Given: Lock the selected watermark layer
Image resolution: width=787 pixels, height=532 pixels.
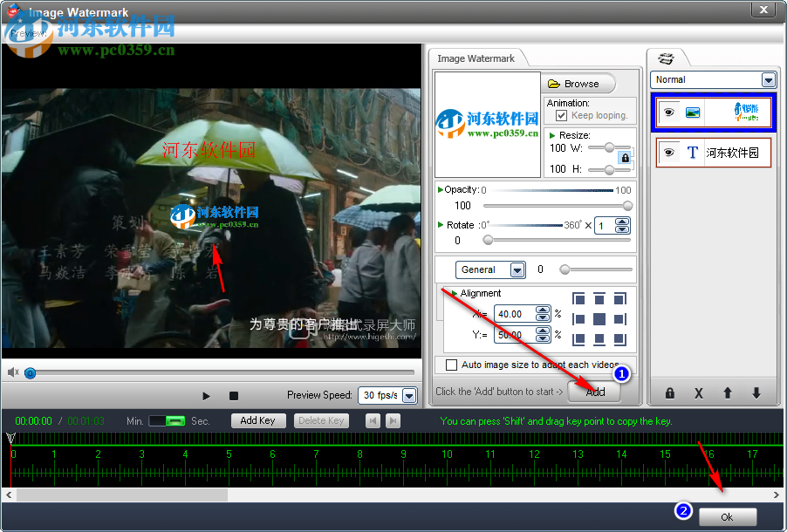Looking at the screenshot, I should pyautogui.click(x=669, y=394).
